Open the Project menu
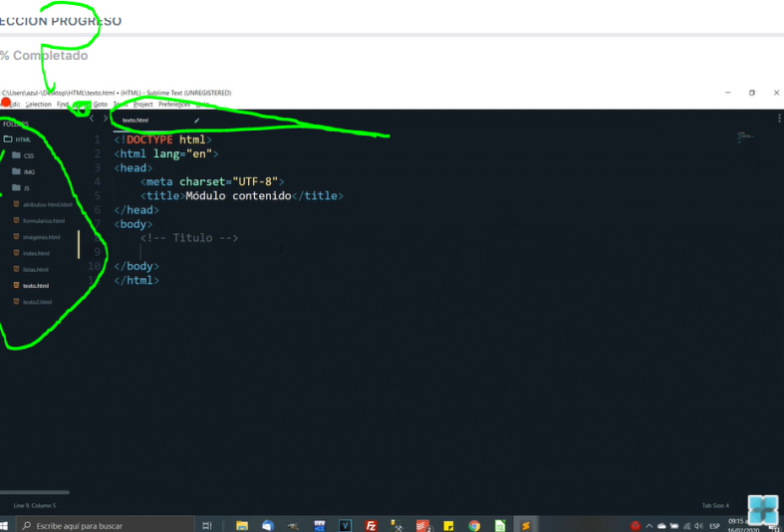Image resolution: width=784 pixels, height=532 pixels. click(x=143, y=104)
